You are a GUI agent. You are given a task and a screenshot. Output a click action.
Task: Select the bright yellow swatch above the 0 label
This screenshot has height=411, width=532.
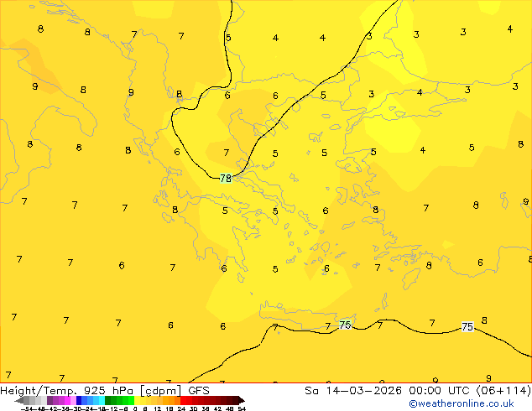click(x=137, y=401)
